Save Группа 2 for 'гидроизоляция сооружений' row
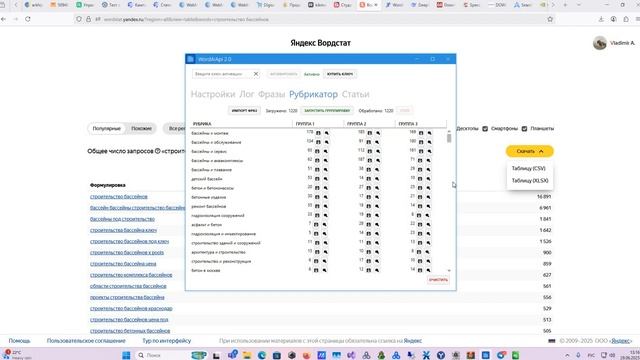The width and height of the screenshot is (640, 360). (369, 215)
